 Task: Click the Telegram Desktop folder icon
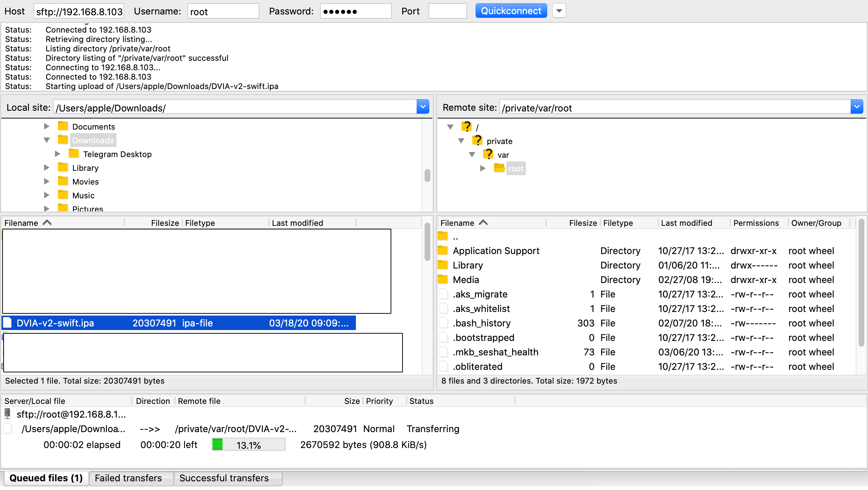tap(74, 154)
